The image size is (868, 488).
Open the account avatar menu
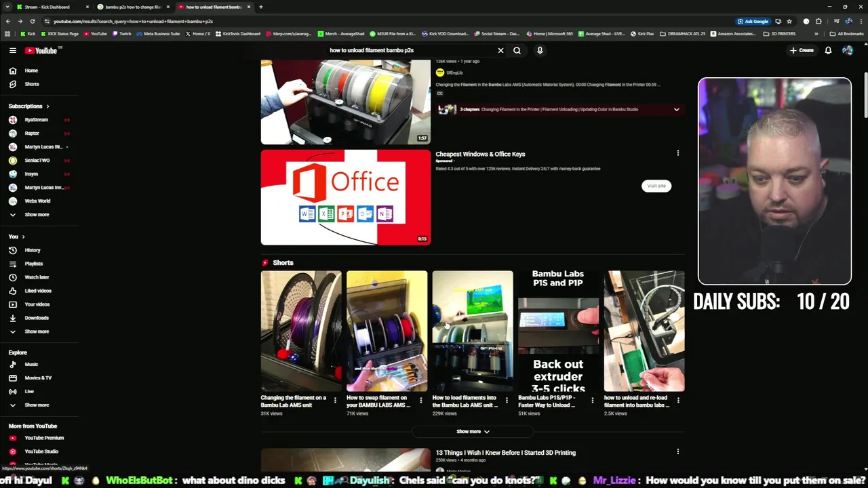click(x=847, y=50)
